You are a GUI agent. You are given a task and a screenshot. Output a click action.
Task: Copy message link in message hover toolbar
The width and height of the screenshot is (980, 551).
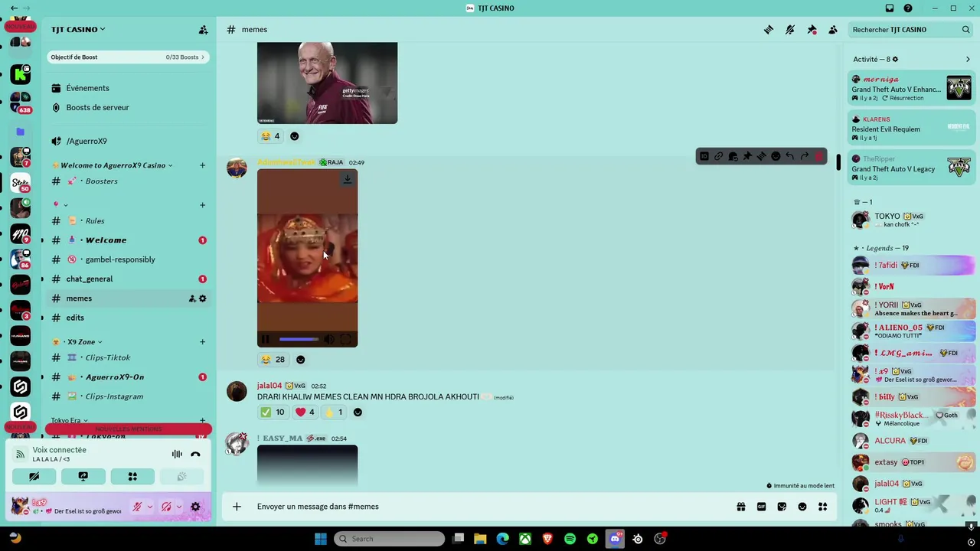coord(718,157)
